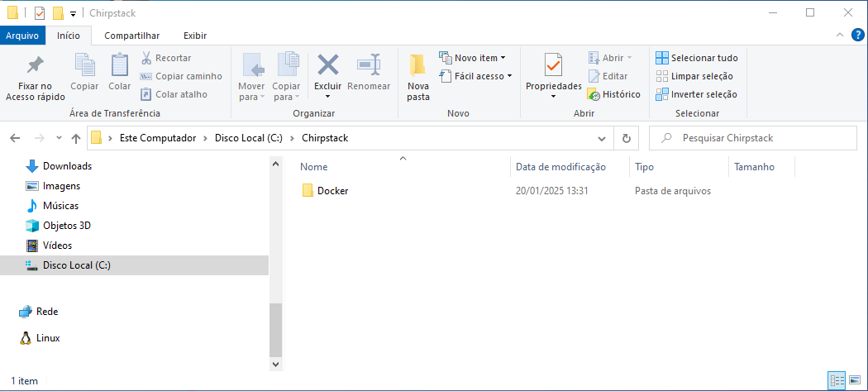Open the Help question mark icon

[x=856, y=36]
